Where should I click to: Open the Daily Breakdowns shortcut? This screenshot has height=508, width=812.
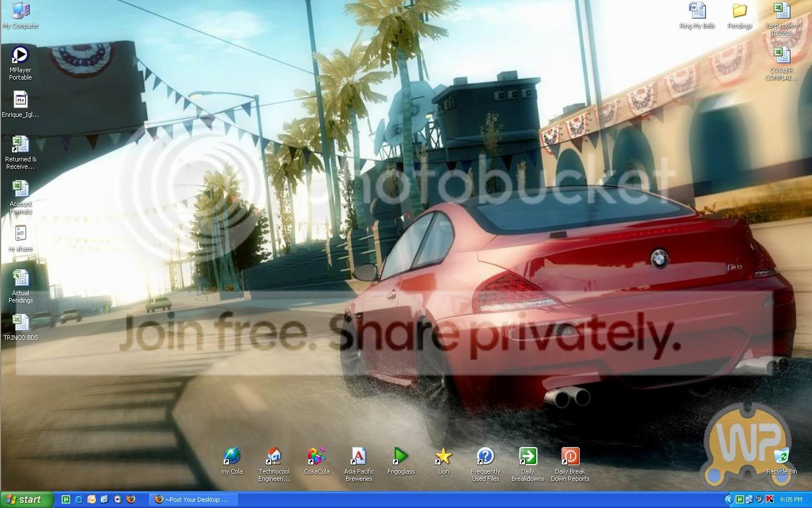click(x=528, y=465)
